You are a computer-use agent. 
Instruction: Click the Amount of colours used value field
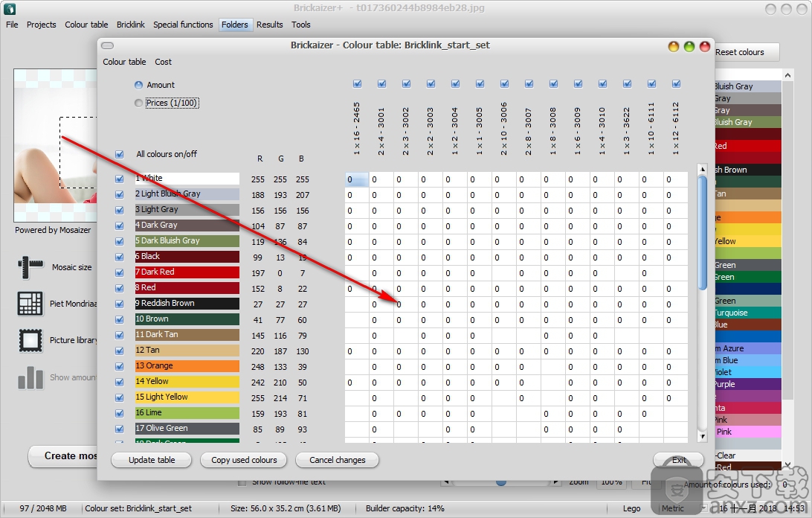[x=785, y=485]
